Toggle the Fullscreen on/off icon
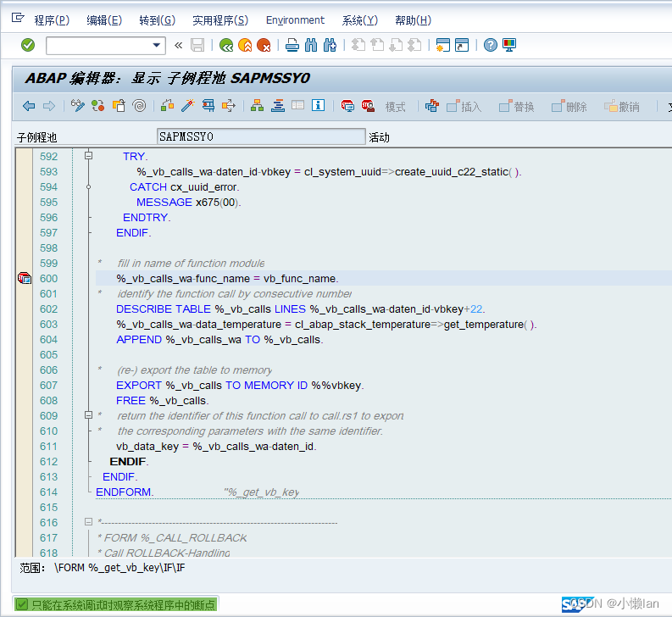This screenshot has height=617, width=672. pos(297,105)
